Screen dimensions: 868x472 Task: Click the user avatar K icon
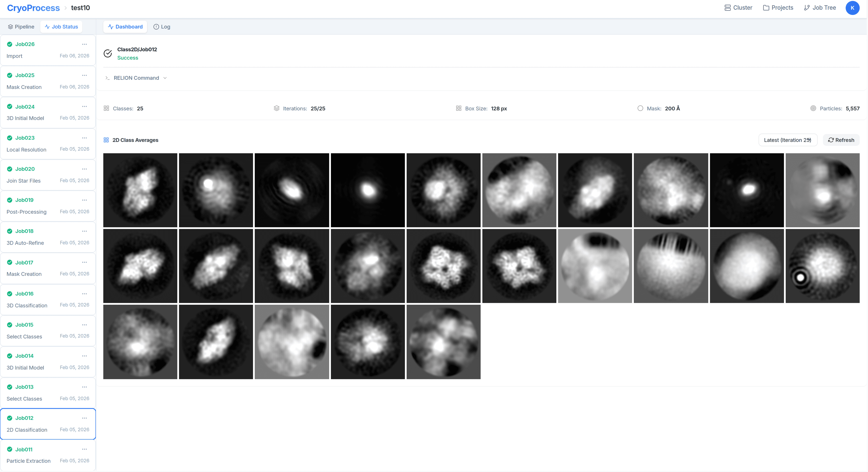[x=852, y=8]
